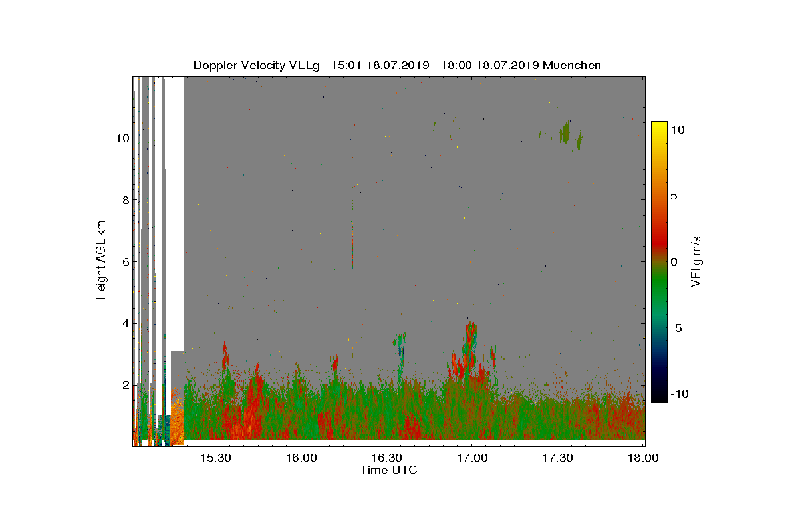Click the height axis label 8
This screenshot has height=532, width=798.
coord(125,200)
